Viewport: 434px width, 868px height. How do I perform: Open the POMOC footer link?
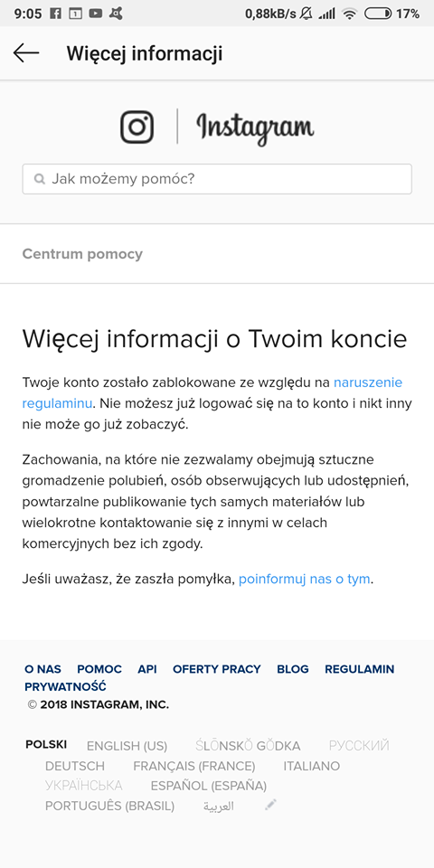(x=99, y=669)
